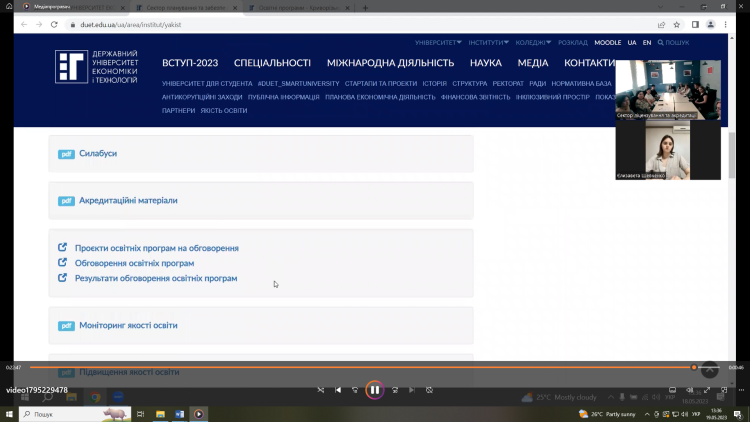Open the browser profile avatar icon
This screenshot has width=750, height=422.
click(711, 24)
